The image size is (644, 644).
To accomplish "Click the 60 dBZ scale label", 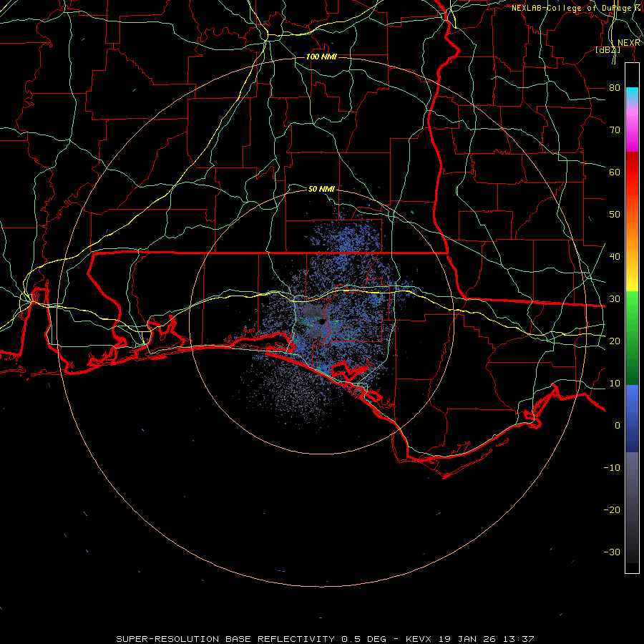I will coord(615,172).
